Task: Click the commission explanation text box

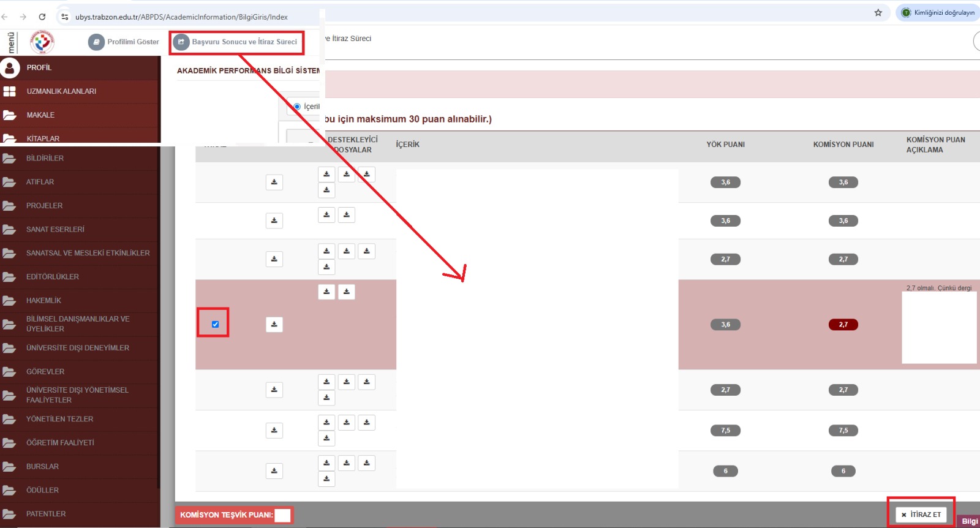Action: tap(939, 328)
